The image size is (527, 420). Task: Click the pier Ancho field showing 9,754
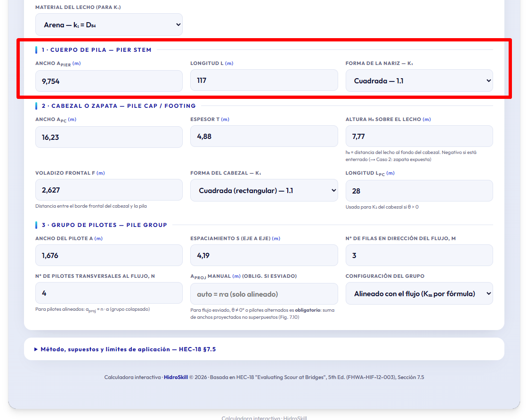109,81
